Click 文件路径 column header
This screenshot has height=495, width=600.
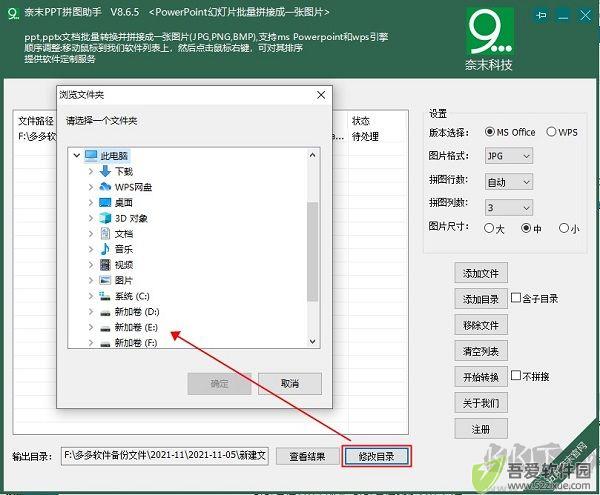(x=36, y=121)
